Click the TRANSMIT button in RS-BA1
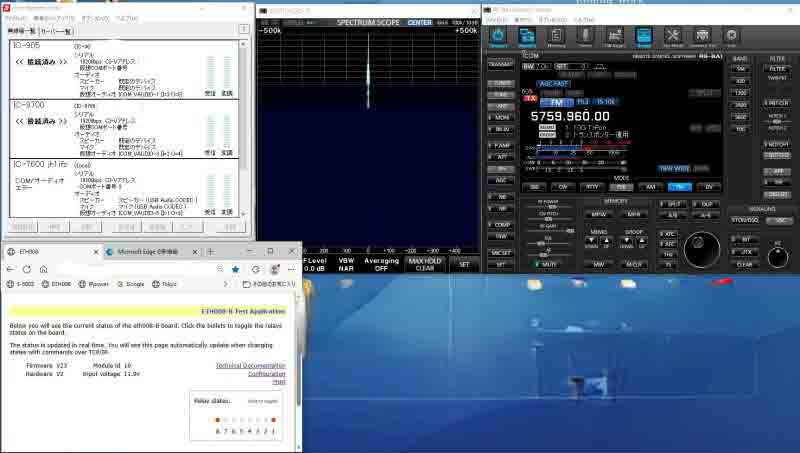The width and height of the screenshot is (800, 453). pos(501,64)
